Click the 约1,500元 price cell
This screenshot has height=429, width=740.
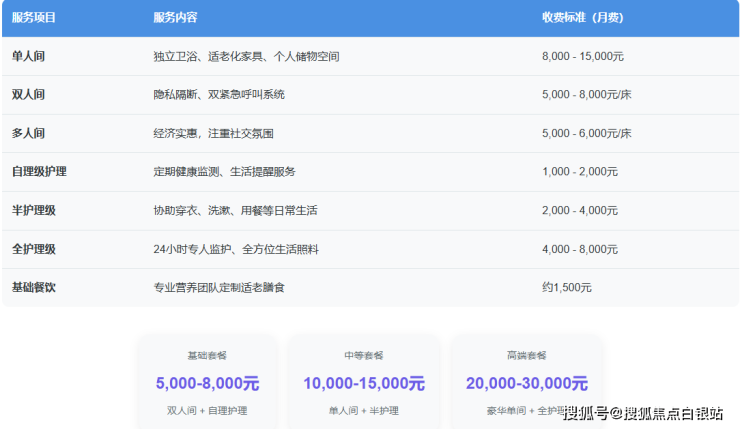567,287
